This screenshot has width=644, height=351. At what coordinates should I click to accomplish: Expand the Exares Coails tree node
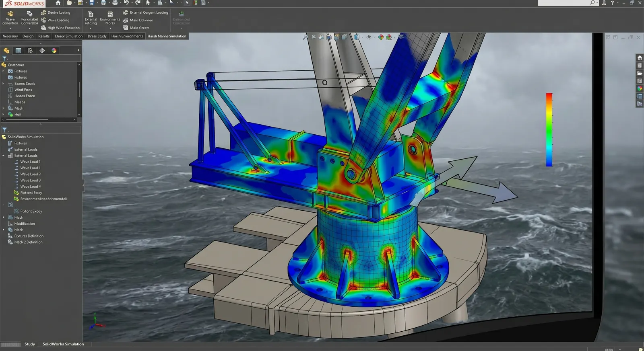[3, 84]
